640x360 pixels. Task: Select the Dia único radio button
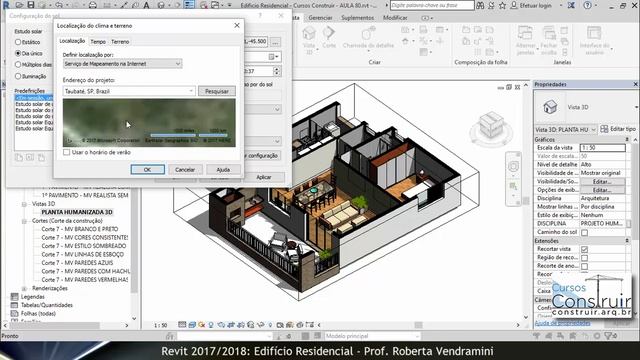pos(18,53)
